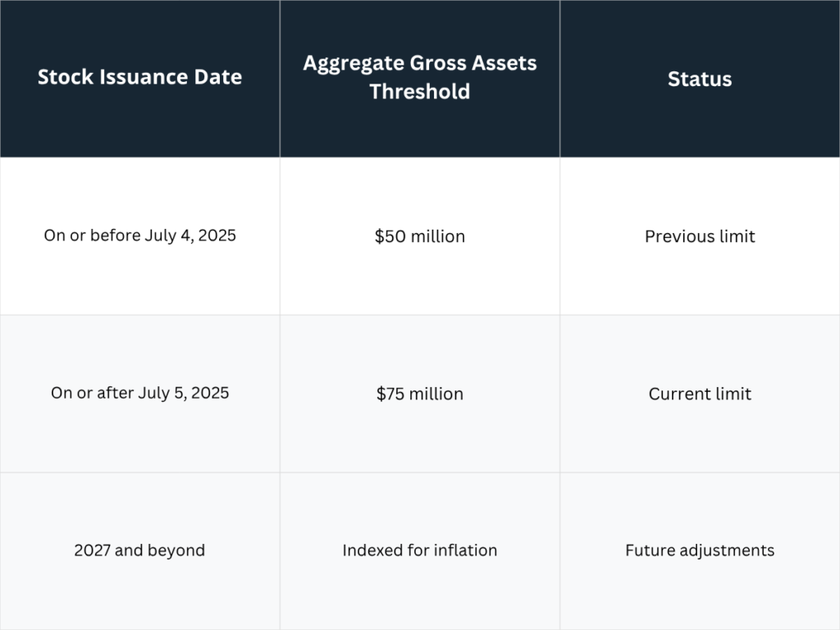The width and height of the screenshot is (840, 630).
Task: Select the "Future adjustments" status cell
Action: [x=700, y=550]
